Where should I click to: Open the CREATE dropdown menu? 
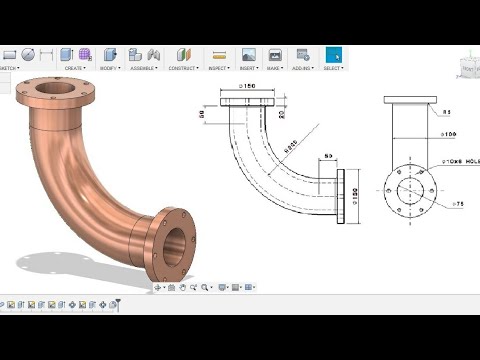75,68
